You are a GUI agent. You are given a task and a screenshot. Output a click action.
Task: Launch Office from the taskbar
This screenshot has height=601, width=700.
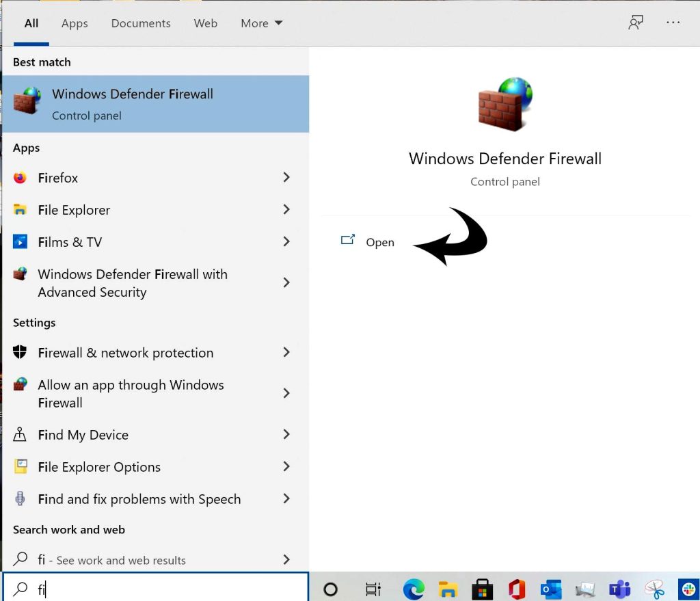click(x=517, y=589)
